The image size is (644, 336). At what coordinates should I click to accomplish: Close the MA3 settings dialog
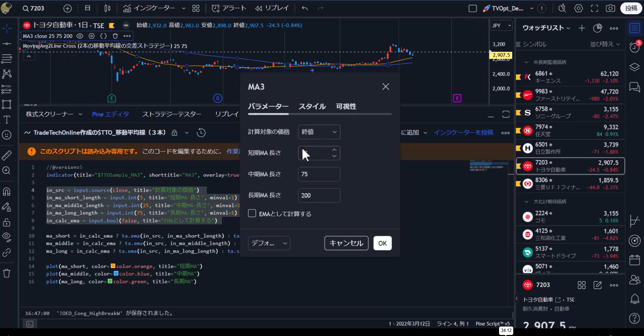[x=386, y=87]
